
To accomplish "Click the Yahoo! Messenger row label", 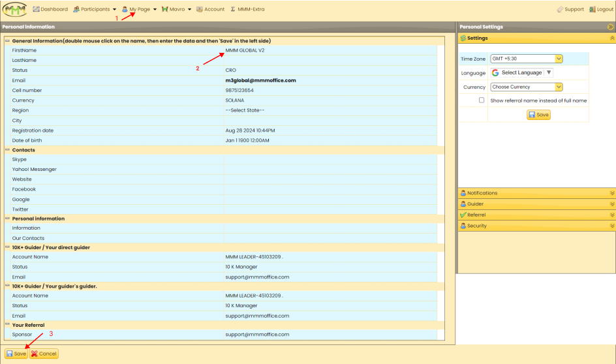I will click(34, 169).
